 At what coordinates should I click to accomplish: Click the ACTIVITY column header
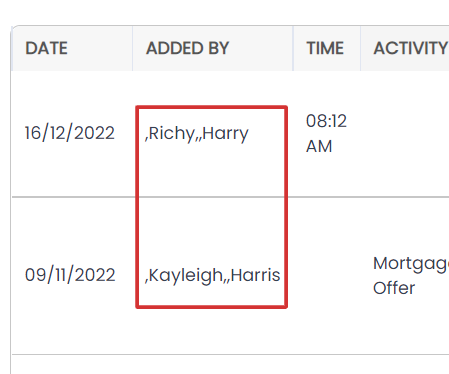411,48
